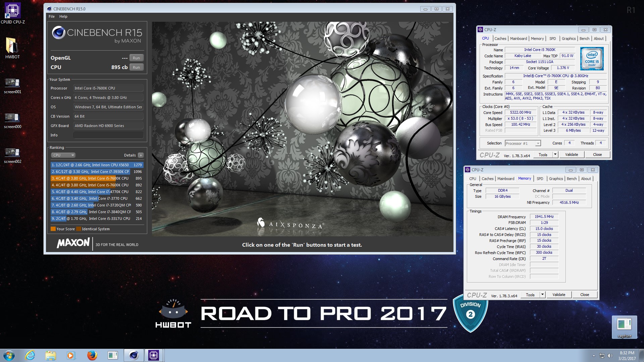Select ranking row i7-3840QM 505
644x362 pixels.
[x=97, y=212]
